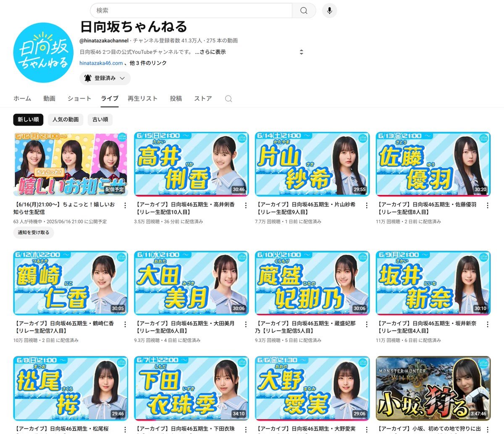Select the ライブ tab
The width and height of the screenshot is (504, 434).
pos(110,98)
